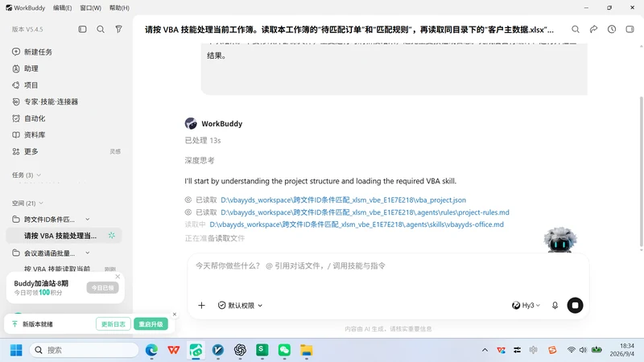Open WeChat from taskbar

point(284,350)
